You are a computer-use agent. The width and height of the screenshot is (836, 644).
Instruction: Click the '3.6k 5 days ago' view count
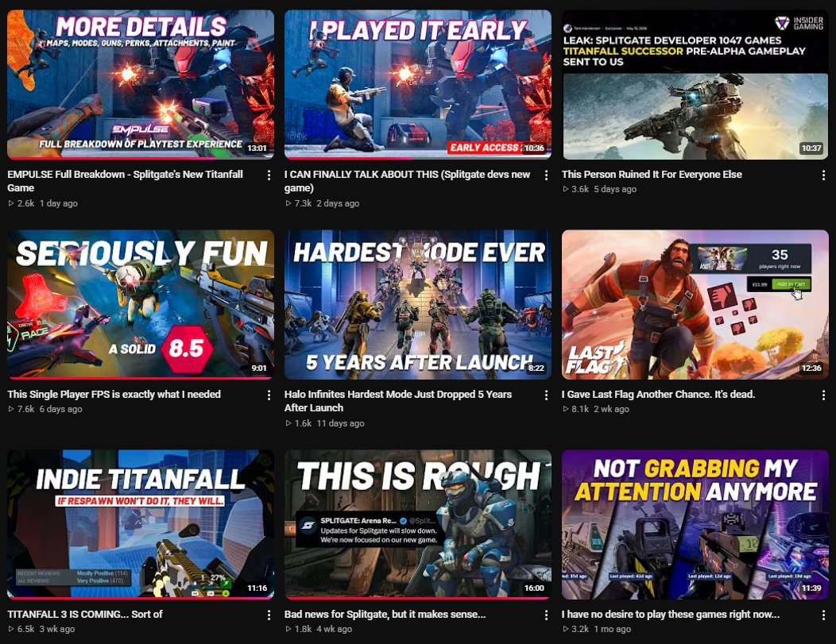[600, 189]
